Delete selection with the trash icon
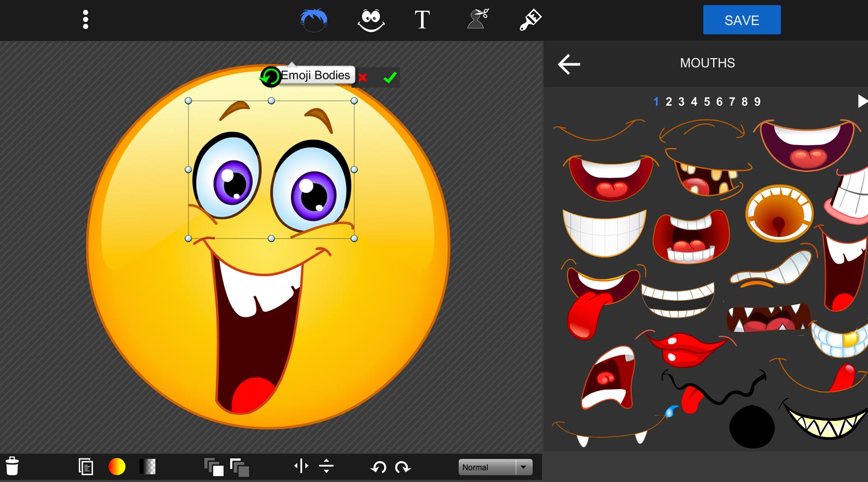Viewport: 868px width, 482px height. [12, 466]
